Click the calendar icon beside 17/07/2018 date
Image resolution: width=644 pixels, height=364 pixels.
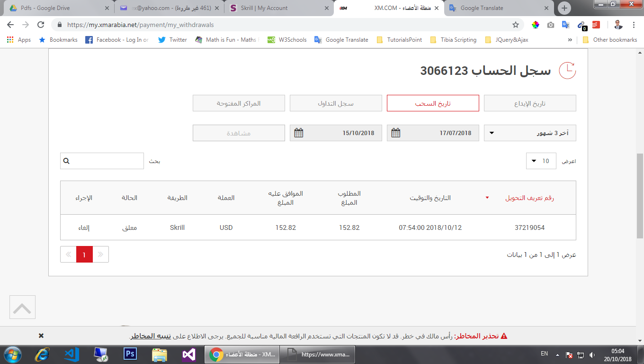(x=396, y=133)
